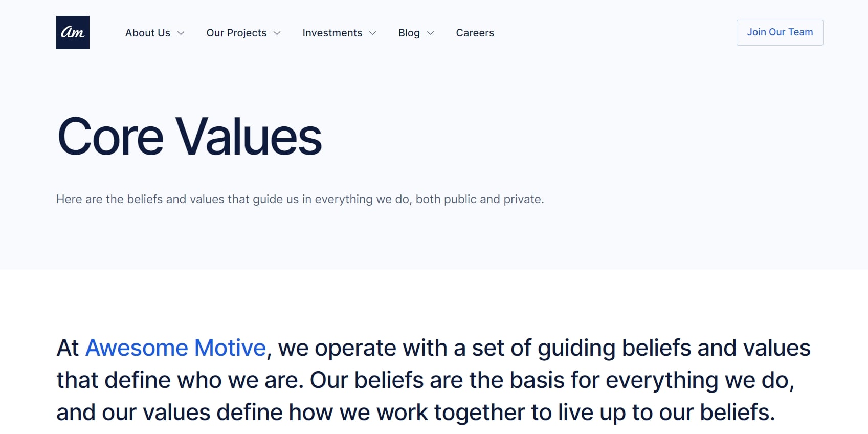Expand the Investments dropdown chevron
Viewport: 868px width, 434px height.
pyautogui.click(x=372, y=33)
